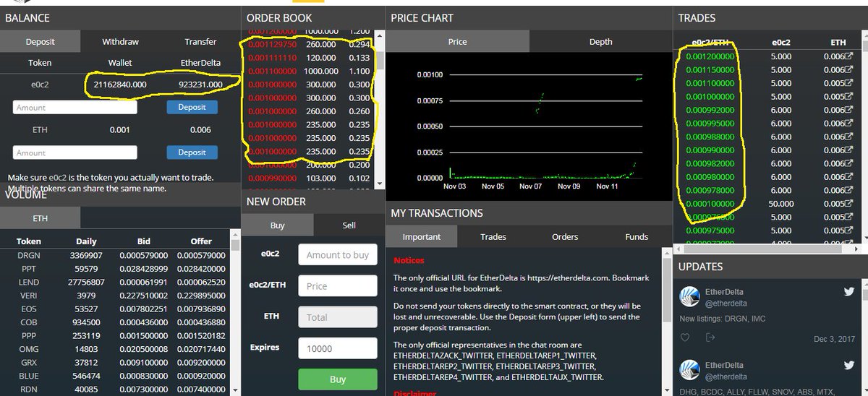Like the New listings: DRGN, IMC tweet

pyautogui.click(x=685, y=337)
